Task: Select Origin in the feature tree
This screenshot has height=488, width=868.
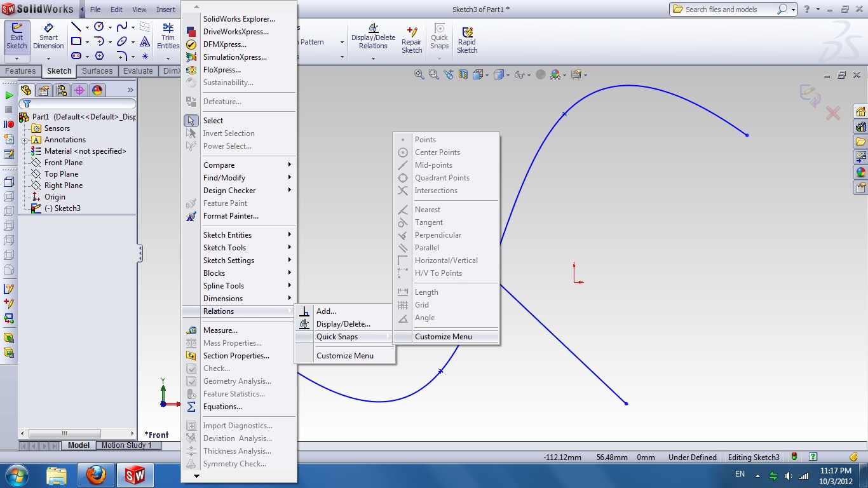Action: pos(55,197)
